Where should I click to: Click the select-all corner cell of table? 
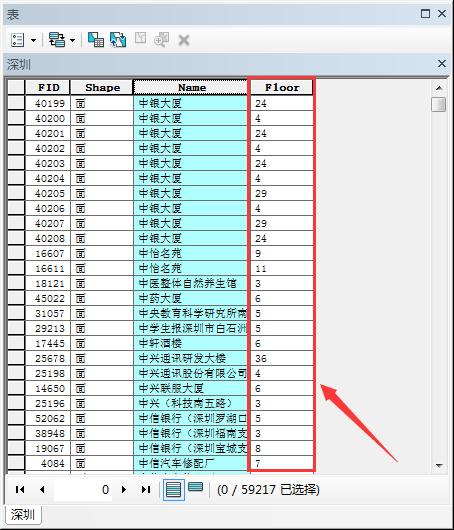[16, 87]
